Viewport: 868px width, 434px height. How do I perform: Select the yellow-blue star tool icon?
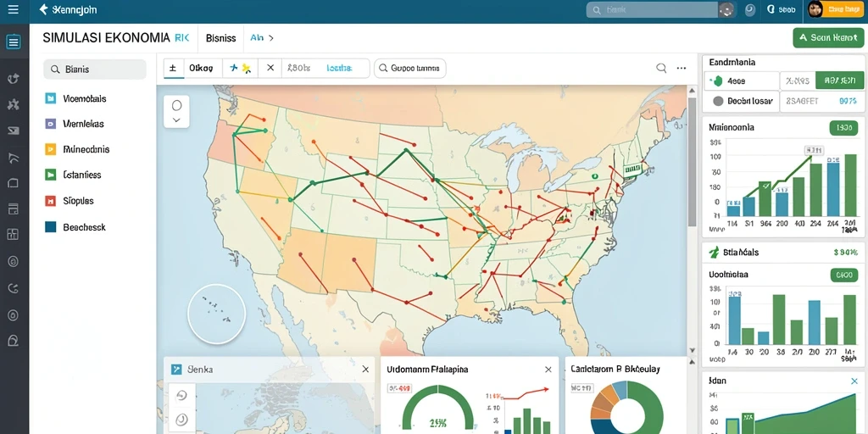[x=241, y=68]
